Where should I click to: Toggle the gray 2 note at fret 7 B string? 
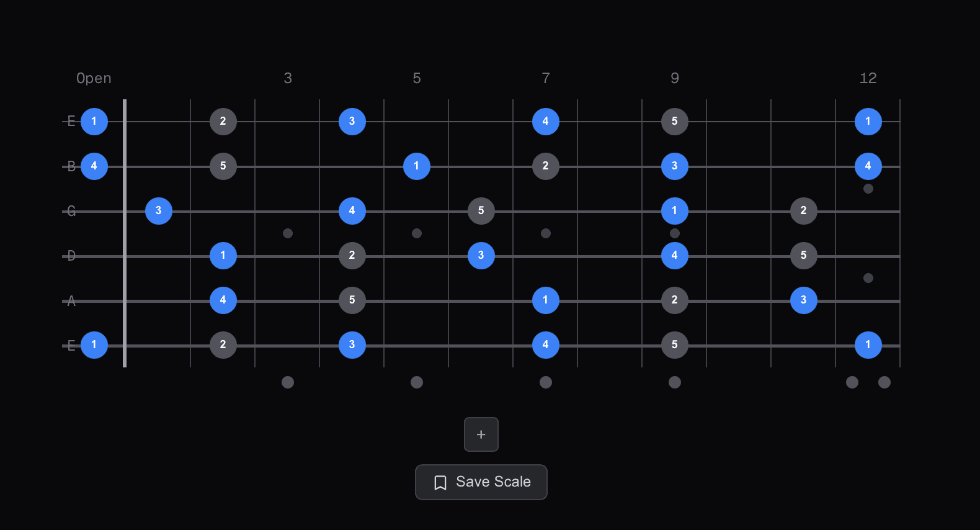545,166
